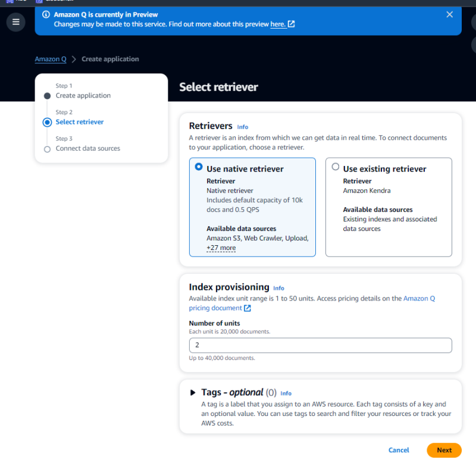Screen dimensions: 476x463
Task: Click the info icon in the Preview banner
Action: click(46, 14)
